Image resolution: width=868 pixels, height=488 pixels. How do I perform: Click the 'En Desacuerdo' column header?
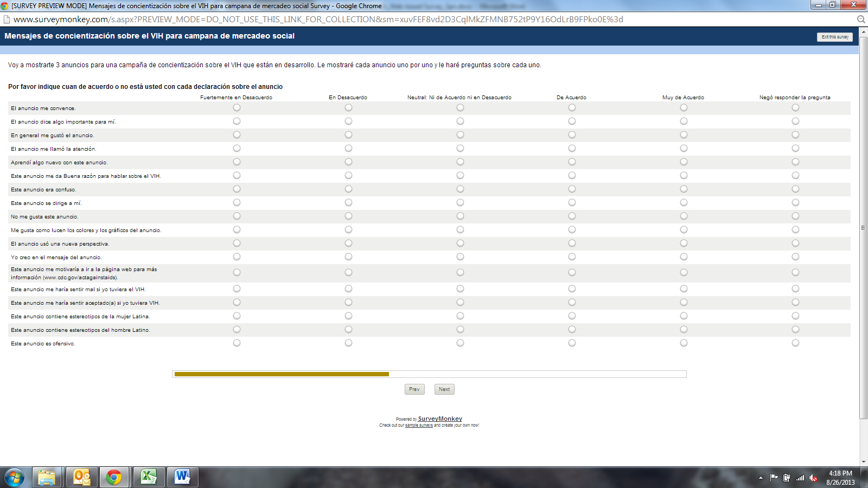pos(348,98)
